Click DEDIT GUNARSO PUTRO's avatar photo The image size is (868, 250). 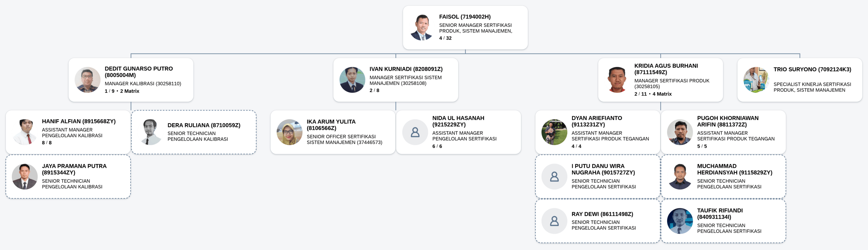(x=87, y=80)
